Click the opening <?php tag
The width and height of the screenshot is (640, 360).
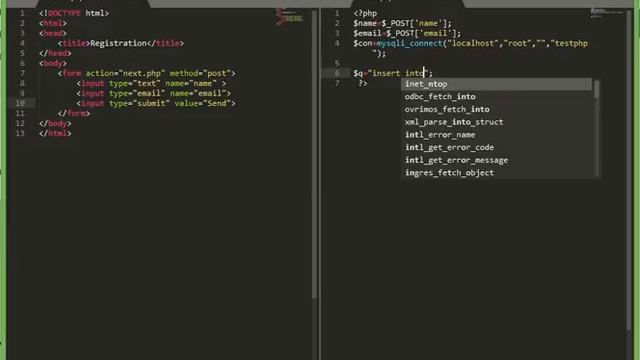point(365,13)
